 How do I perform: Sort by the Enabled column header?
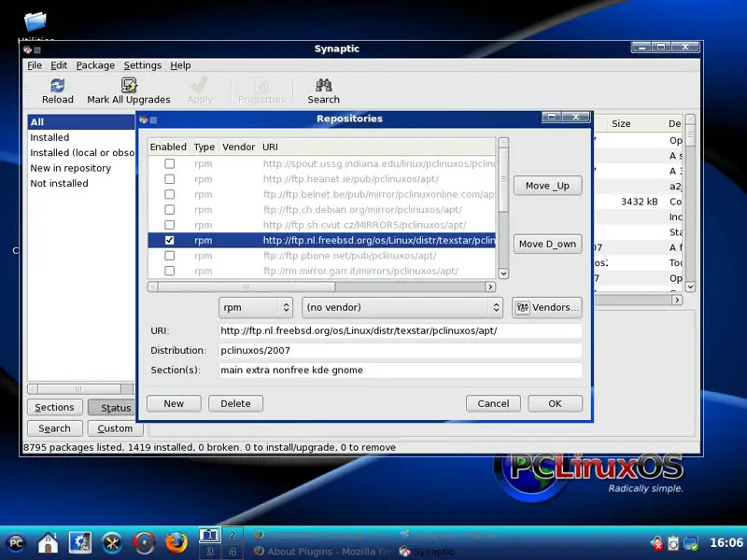(168, 147)
